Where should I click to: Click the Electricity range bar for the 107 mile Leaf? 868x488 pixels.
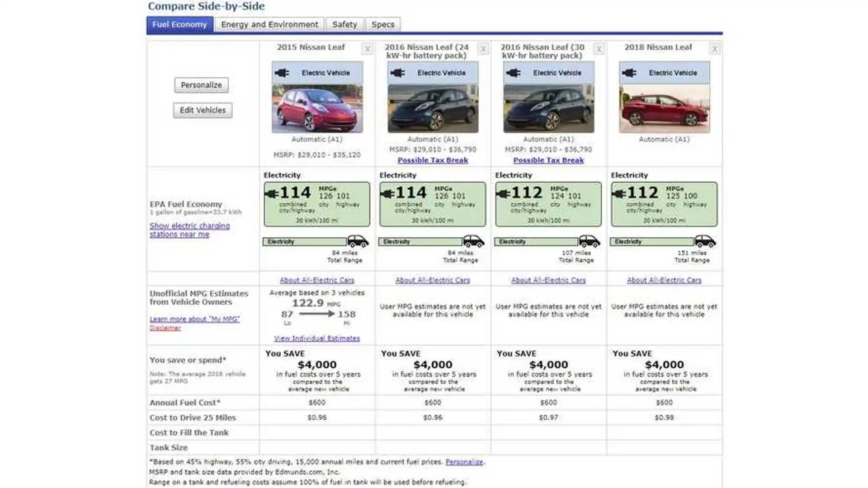click(536, 242)
